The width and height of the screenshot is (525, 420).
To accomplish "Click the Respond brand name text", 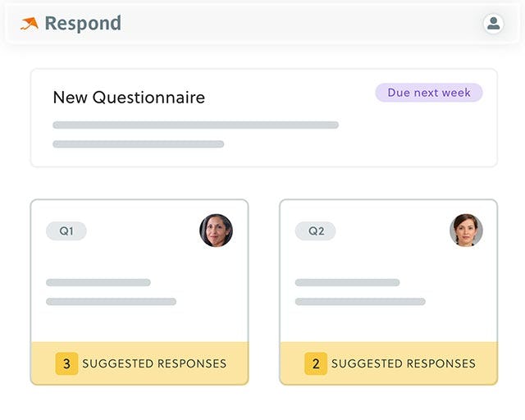I will coord(83,23).
